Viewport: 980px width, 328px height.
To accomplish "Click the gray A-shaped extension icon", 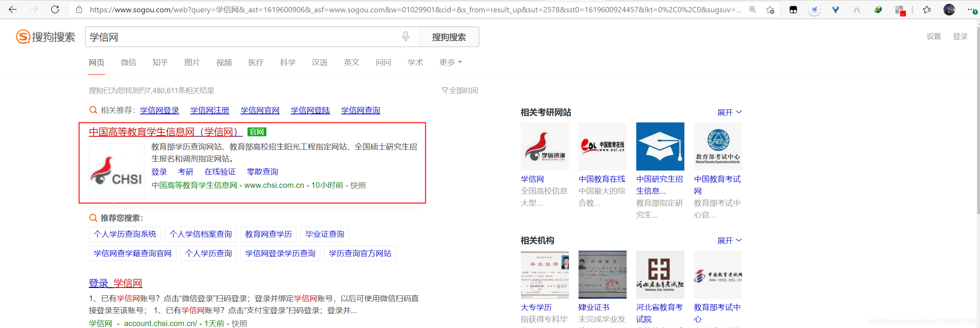I will [857, 10].
